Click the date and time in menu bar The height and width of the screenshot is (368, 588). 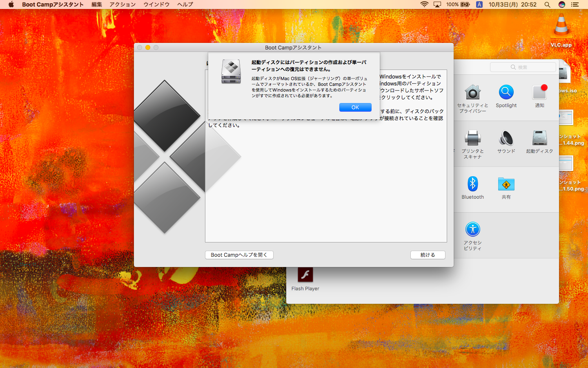tap(512, 4)
